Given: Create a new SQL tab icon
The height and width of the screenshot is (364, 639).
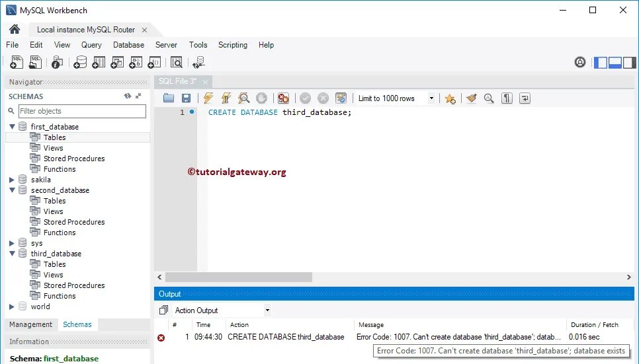Looking at the screenshot, I should point(17,62).
